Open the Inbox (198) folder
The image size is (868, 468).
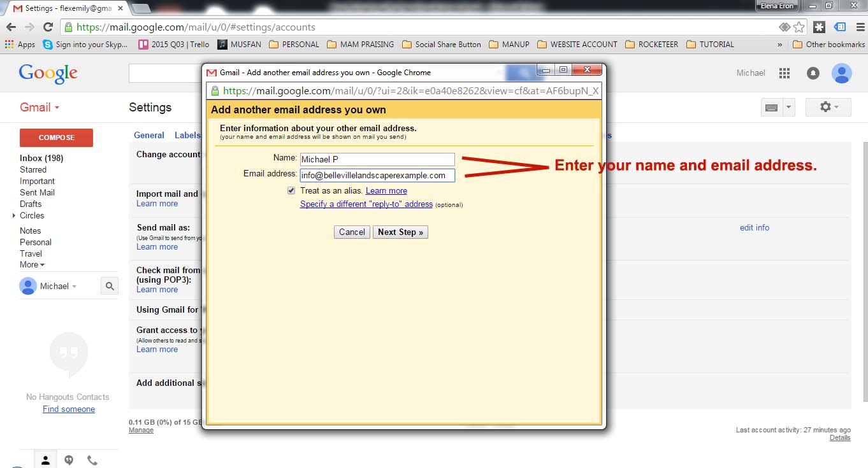point(41,158)
